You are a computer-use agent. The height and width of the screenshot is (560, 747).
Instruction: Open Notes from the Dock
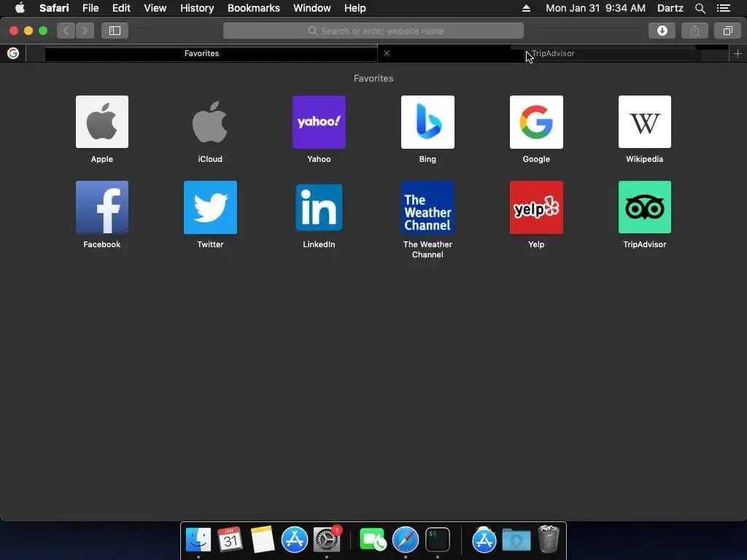pos(262,540)
